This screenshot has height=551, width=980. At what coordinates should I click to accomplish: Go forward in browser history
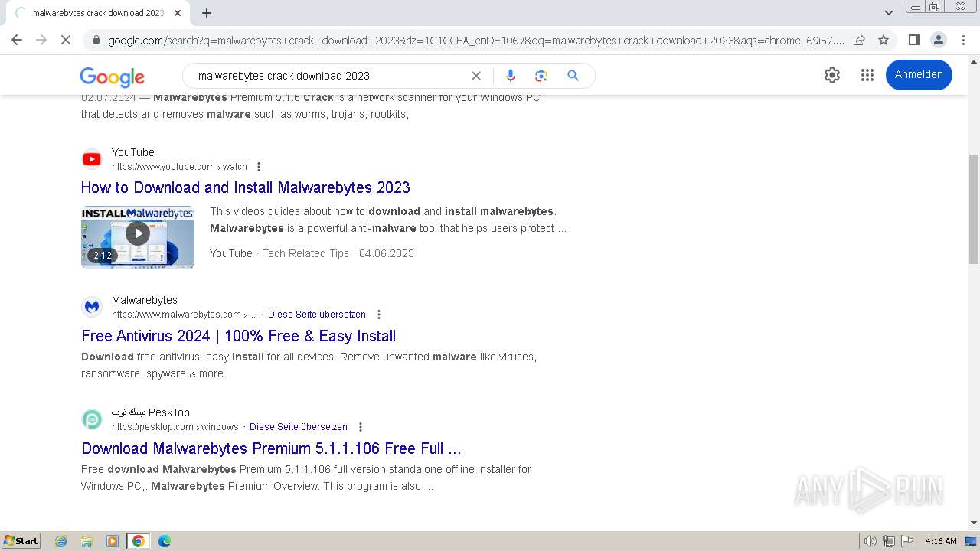(x=41, y=40)
